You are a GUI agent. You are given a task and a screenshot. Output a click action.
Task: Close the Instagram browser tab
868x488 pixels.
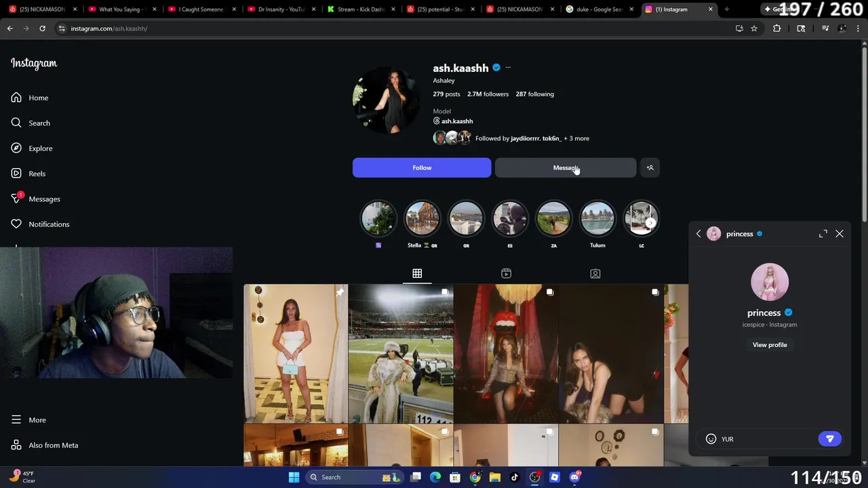pos(711,9)
